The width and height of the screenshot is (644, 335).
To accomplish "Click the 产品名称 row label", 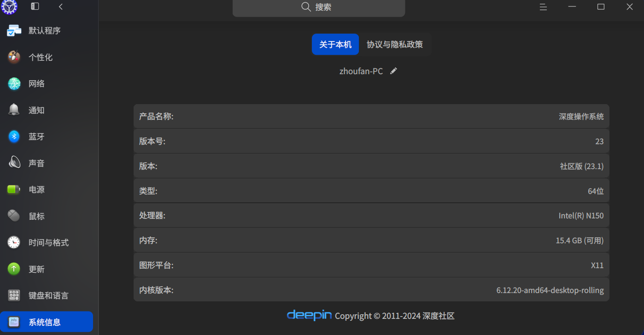I will coord(156,117).
